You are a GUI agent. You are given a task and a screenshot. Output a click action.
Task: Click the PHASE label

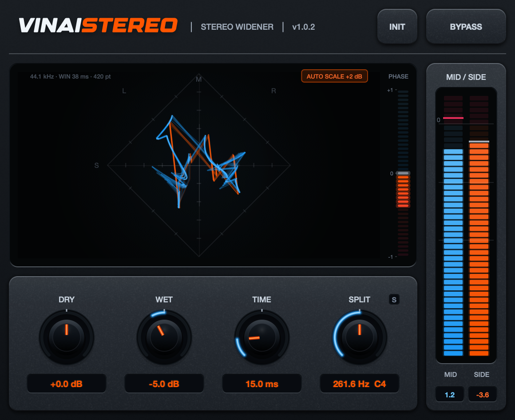tap(398, 76)
